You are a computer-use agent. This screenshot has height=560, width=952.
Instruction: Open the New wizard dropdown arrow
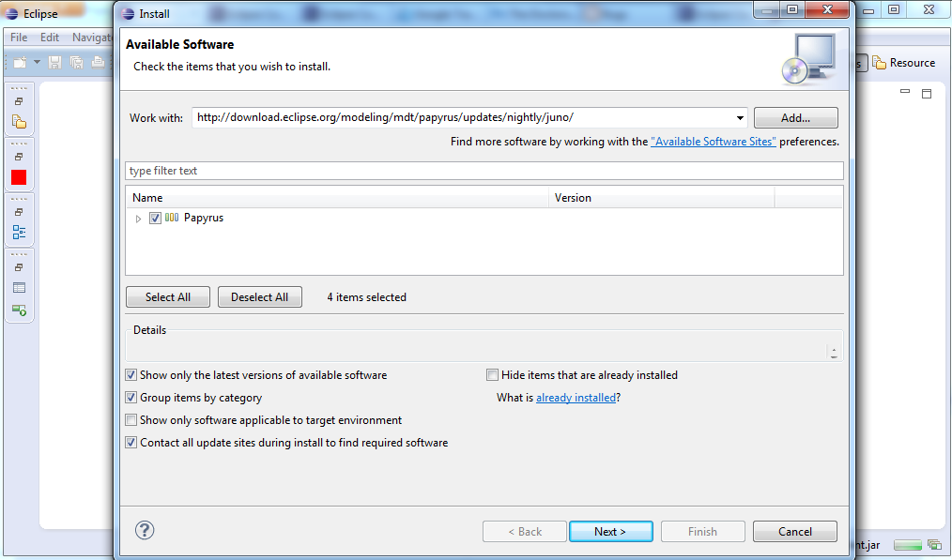pyautogui.click(x=37, y=62)
